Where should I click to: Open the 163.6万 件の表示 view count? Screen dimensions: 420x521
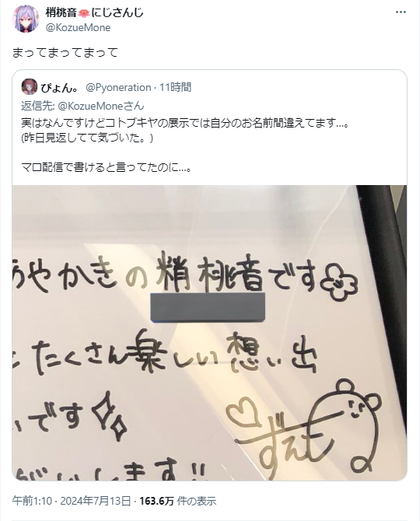(178, 501)
